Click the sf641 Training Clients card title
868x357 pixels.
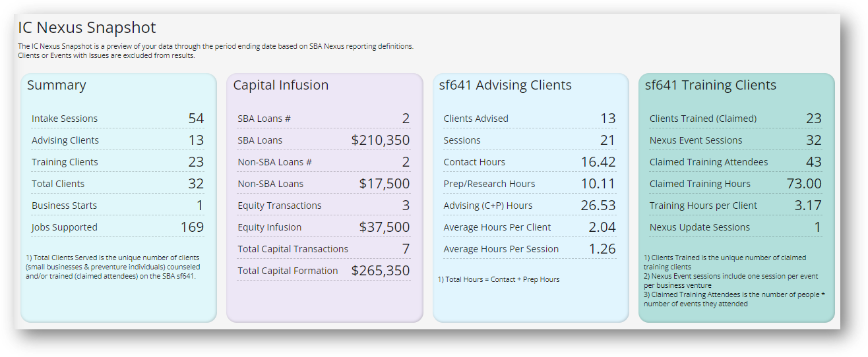tap(710, 86)
